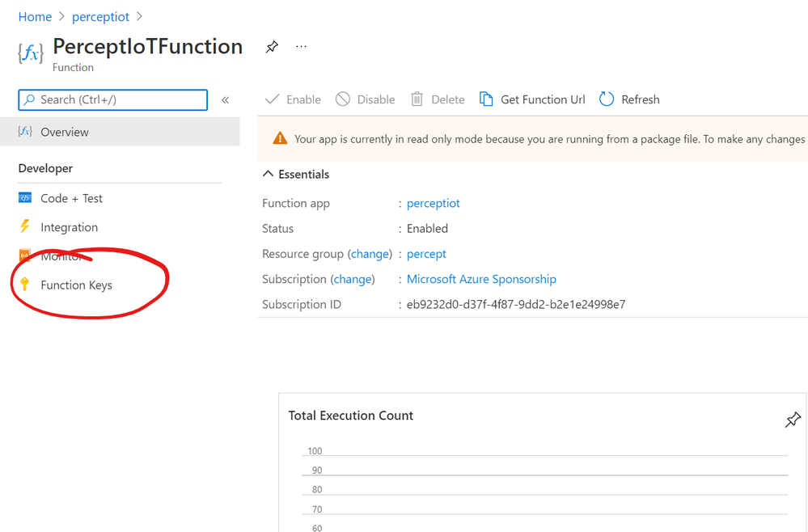Open the ellipsis more options menu

[x=301, y=47]
